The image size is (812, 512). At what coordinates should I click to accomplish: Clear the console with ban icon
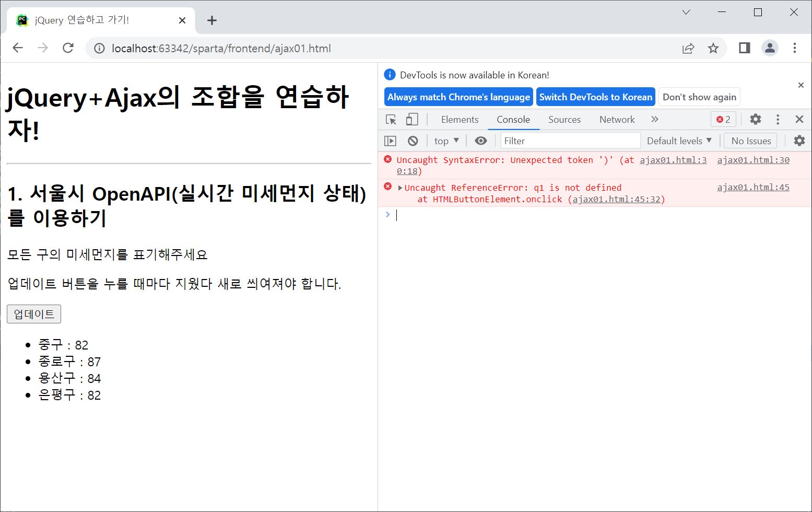click(413, 141)
